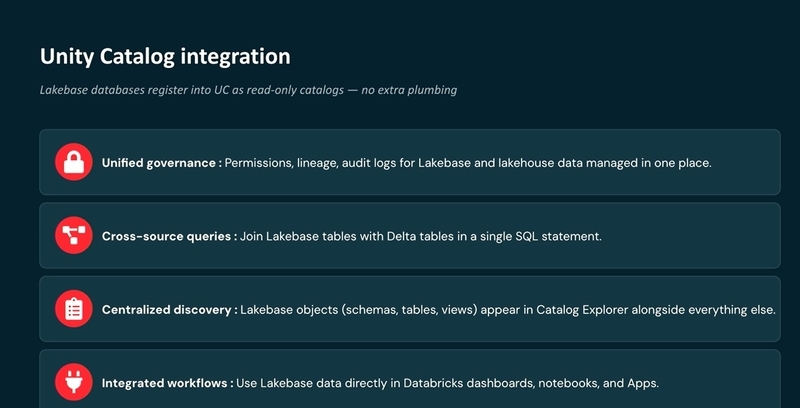The height and width of the screenshot is (408, 800).
Task: Click the red plug icon
Action: point(74,382)
